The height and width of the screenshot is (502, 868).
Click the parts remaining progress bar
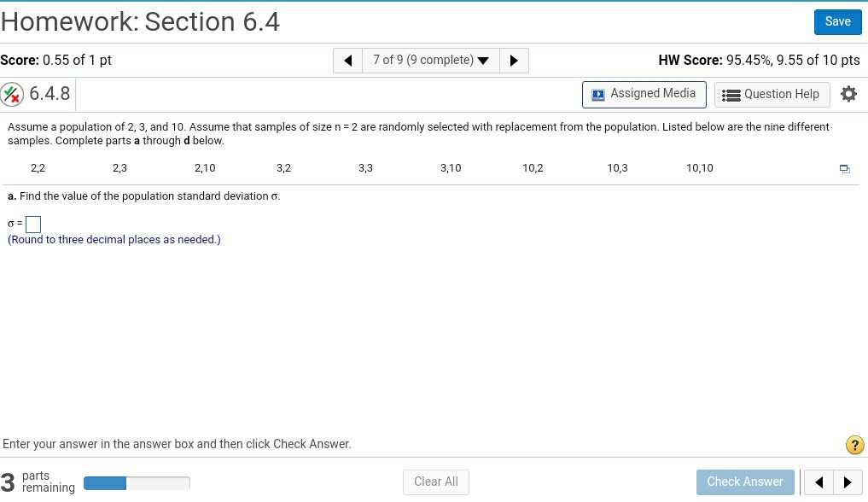pos(137,483)
